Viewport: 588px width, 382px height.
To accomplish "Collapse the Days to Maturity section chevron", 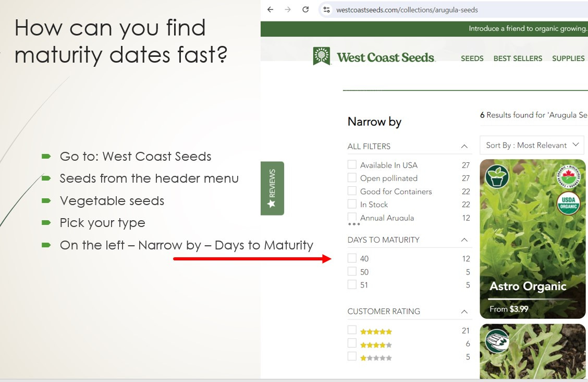I will coord(464,240).
